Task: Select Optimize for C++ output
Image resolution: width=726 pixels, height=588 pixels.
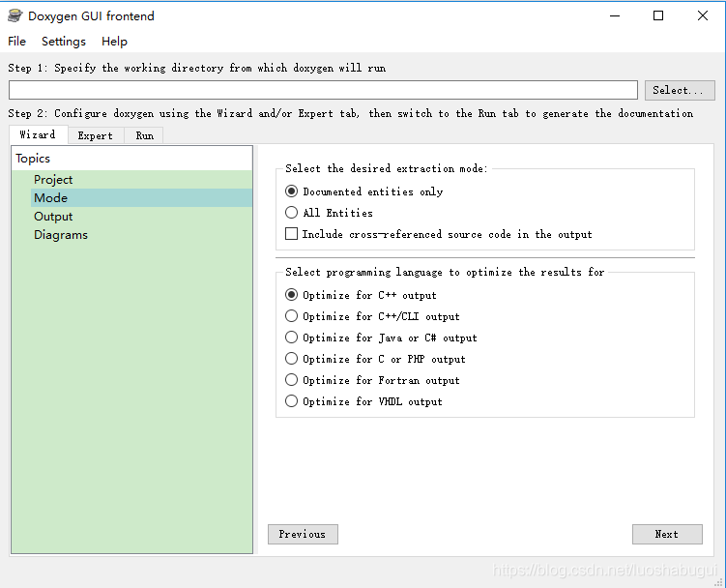Action: click(361, 295)
